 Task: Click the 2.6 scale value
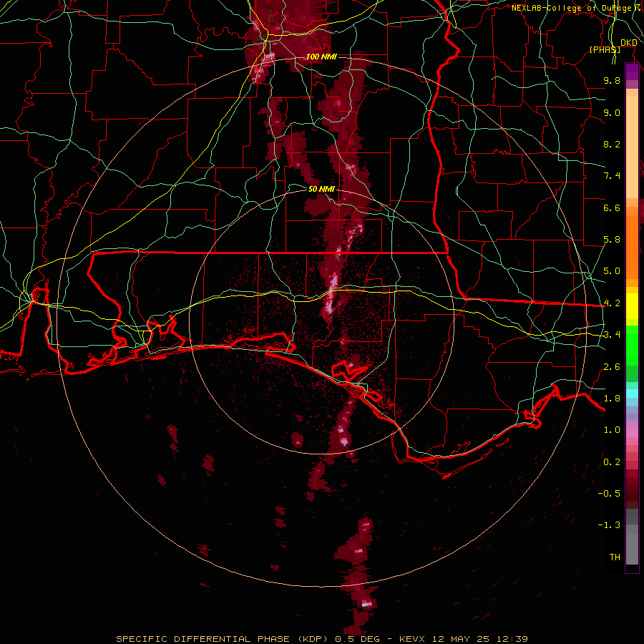(x=612, y=367)
